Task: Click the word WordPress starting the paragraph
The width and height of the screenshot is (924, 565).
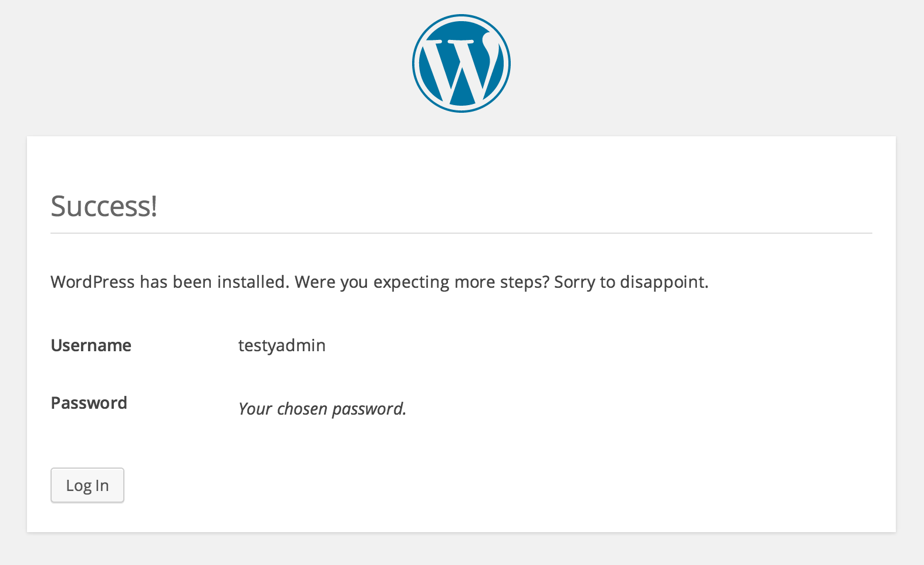Action: pos(93,282)
